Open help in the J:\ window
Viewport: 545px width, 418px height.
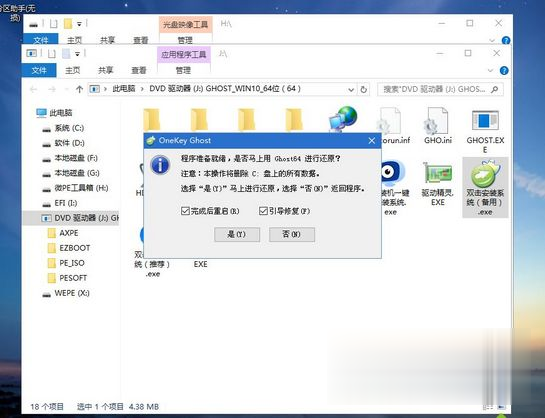pos(504,71)
